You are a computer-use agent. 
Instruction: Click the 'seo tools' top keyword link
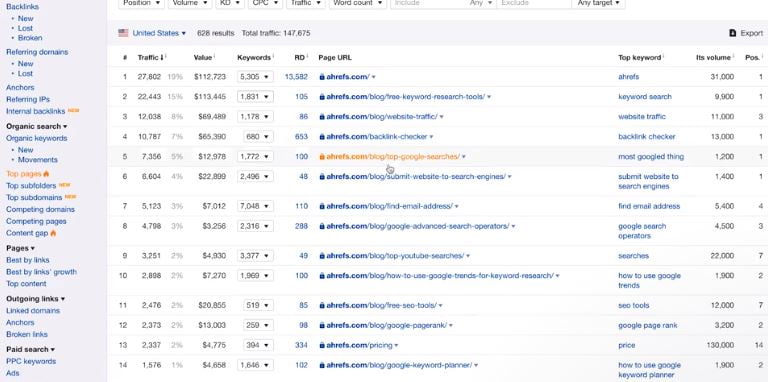point(634,306)
